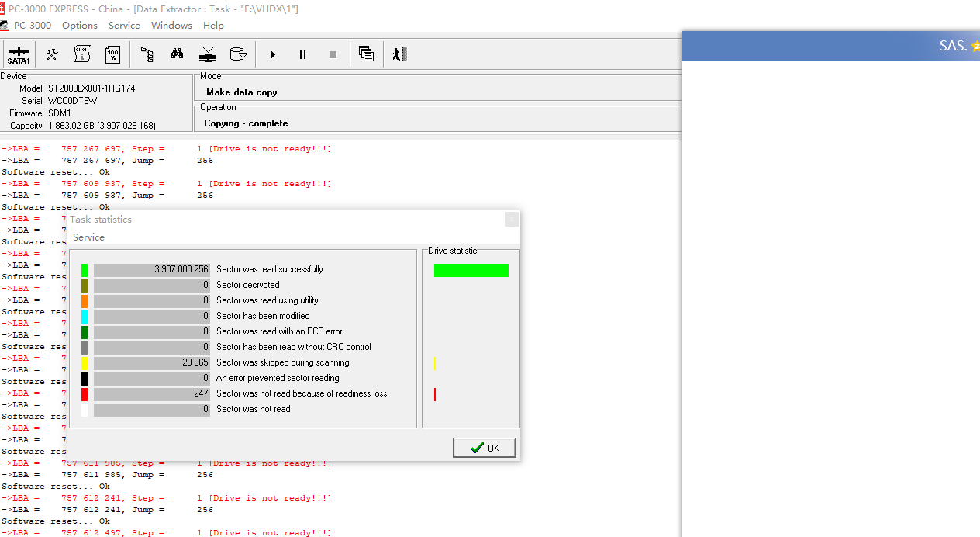This screenshot has width=980, height=537.
Task: Click the 100% page toolbar icon
Action: tap(112, 54)
